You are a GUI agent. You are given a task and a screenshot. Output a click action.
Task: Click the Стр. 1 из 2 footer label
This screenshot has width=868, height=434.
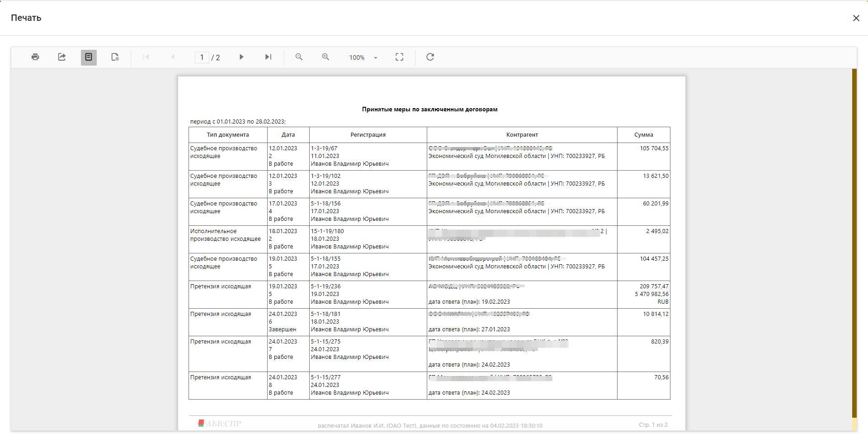[x=653, y=424]
